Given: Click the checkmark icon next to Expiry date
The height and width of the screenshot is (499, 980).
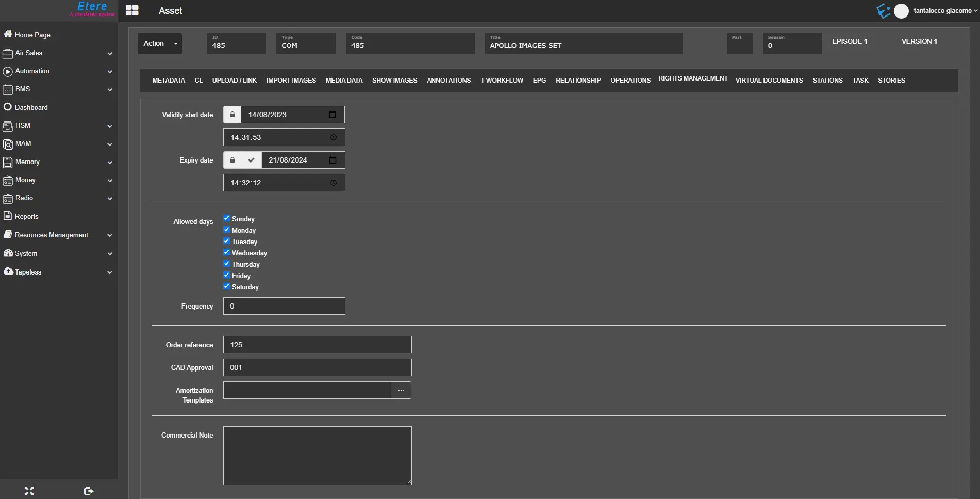Looking at the screenshot, I should pyautogui.click(x=251, y=160).
